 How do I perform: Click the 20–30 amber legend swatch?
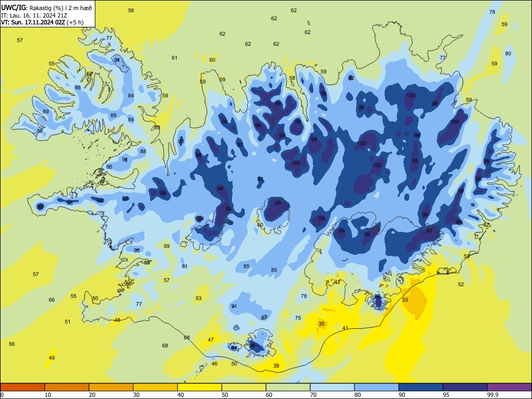111,387
